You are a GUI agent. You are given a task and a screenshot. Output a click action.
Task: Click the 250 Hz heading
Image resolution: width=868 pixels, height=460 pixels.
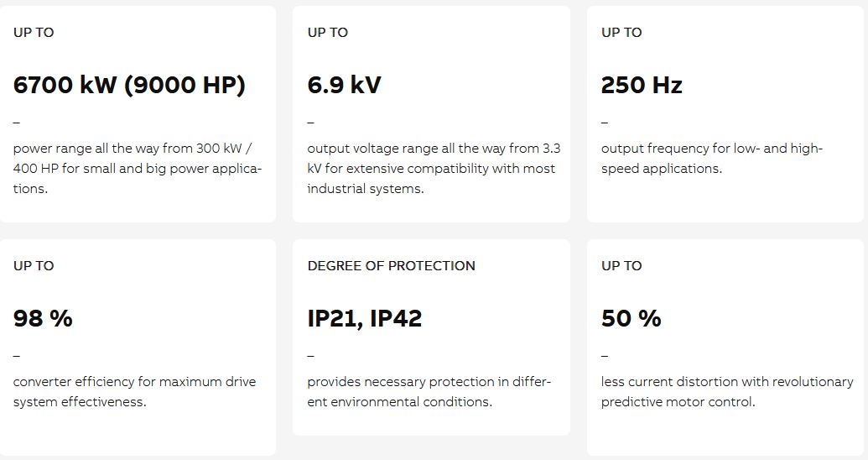point(642,86)
